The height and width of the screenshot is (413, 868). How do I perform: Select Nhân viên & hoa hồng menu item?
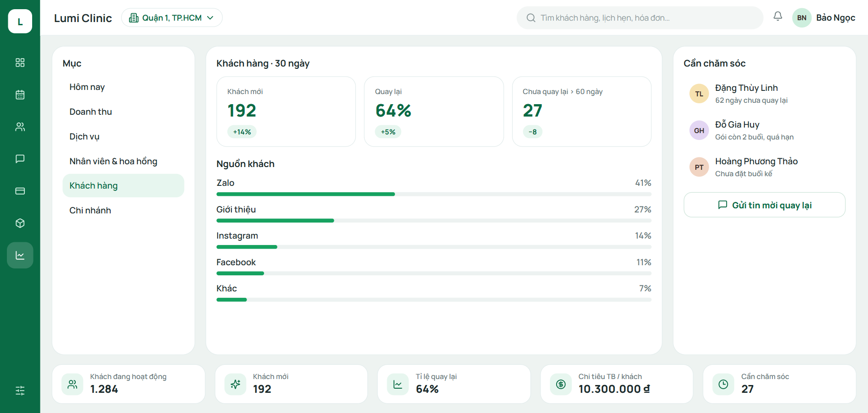[124, 161]
